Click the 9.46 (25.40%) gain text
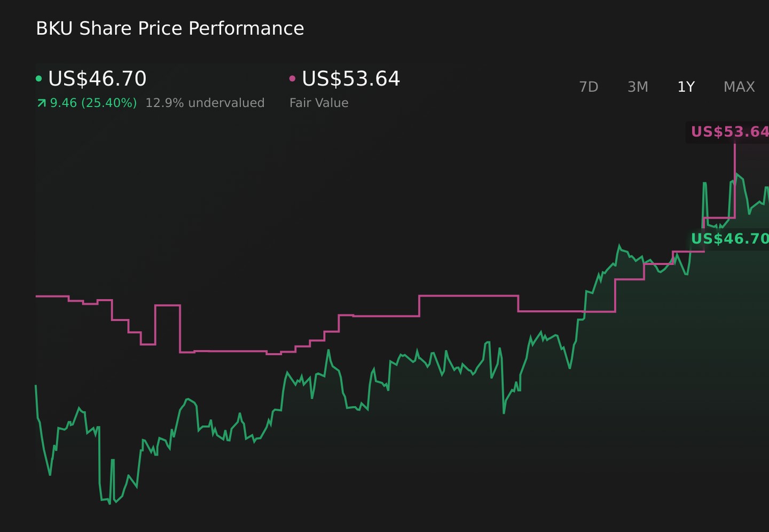The height and width of the screenshot is (532, 769). (93, 103)
